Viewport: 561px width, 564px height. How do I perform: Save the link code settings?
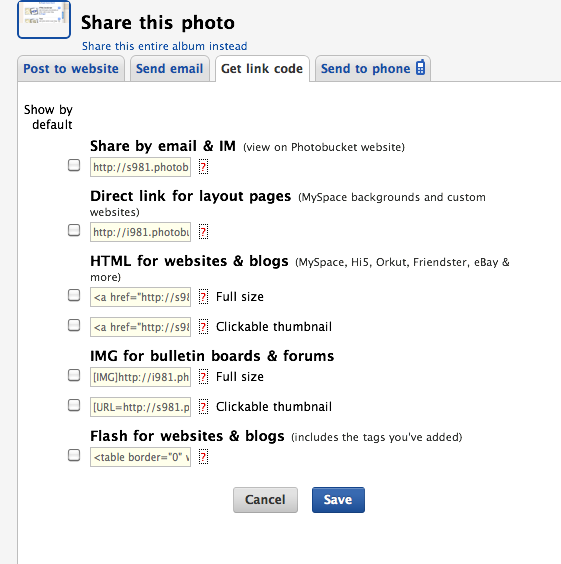click(338, 500)
